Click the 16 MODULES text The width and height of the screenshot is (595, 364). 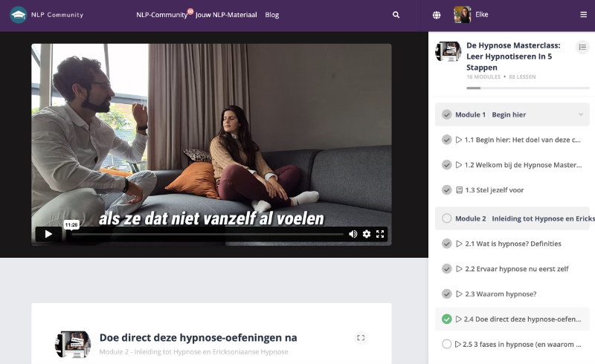pyautogui.click(x=483, y=77)
